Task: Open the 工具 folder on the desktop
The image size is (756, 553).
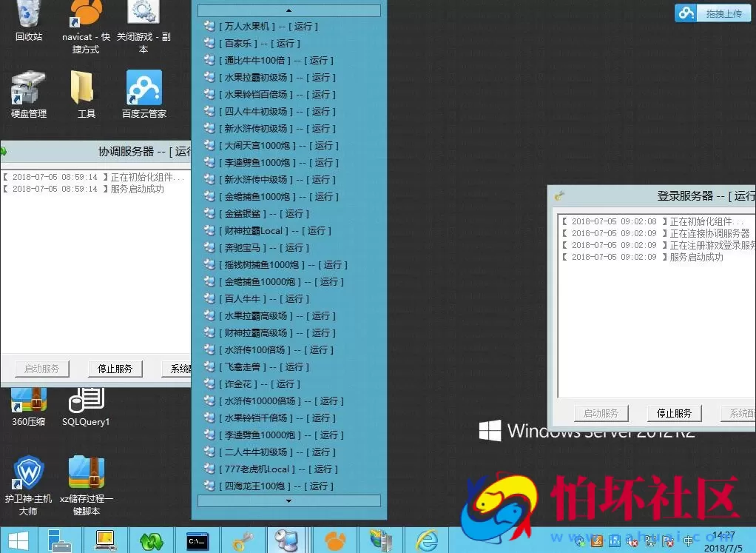Action: click(87, 90)
